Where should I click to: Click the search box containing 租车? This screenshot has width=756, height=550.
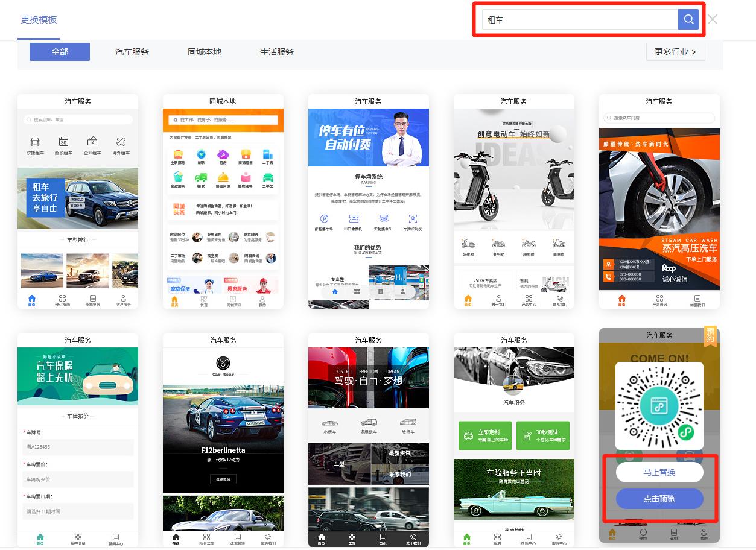click(x=580, y=19)
